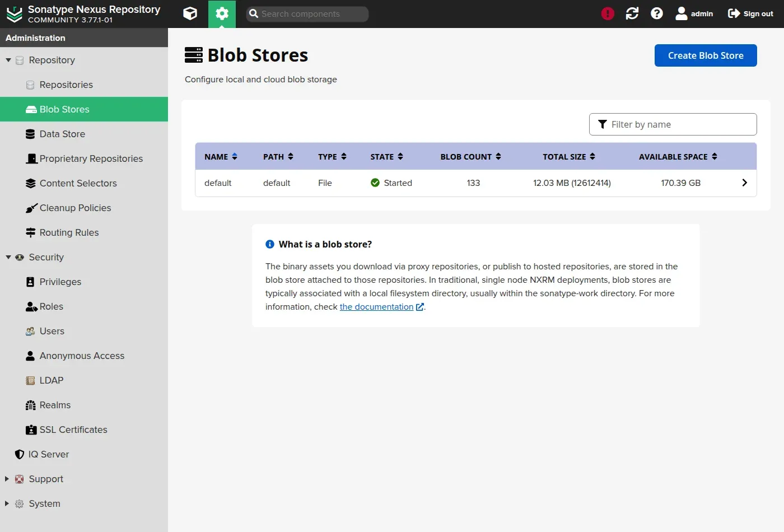Viewport: 784px width, 532px height.
Task: Expand the System tree section
Action: coord(7,503)
